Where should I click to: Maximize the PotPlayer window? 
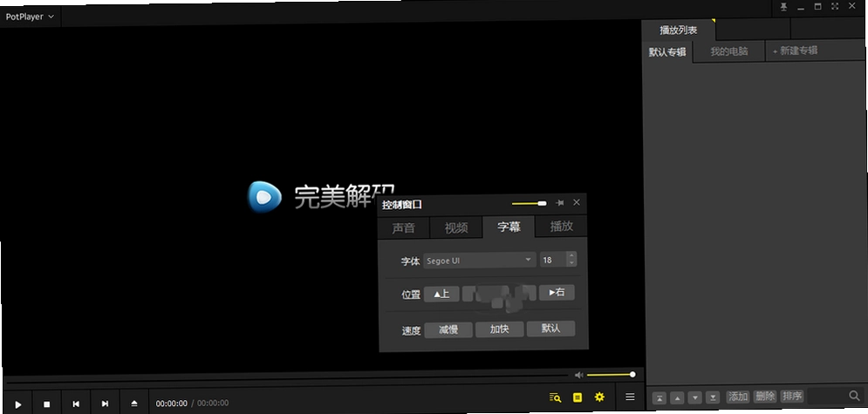click(817, 7)
